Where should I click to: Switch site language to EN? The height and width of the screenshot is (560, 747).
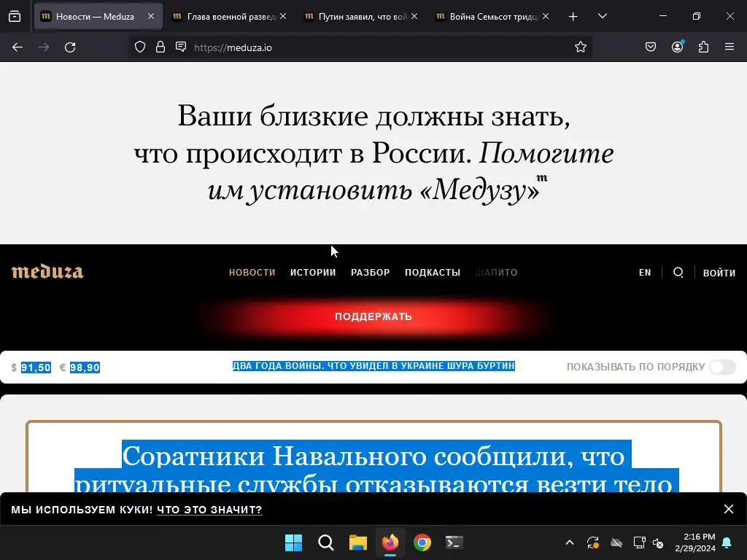tap(645, 273)
